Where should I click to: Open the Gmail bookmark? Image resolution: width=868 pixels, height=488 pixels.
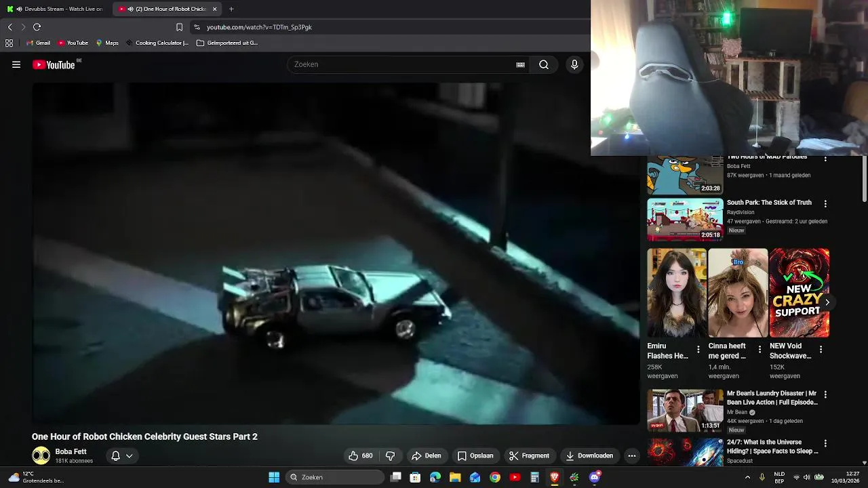[38, 43]
